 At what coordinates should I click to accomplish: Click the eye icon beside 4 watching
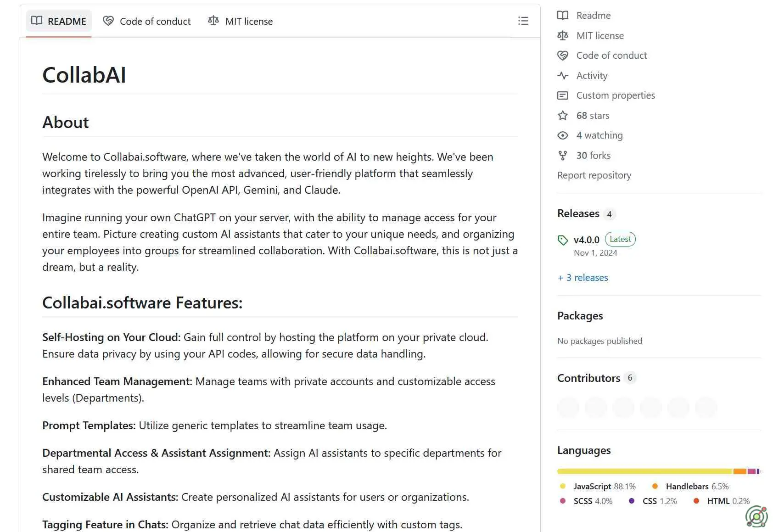[563, 135]
